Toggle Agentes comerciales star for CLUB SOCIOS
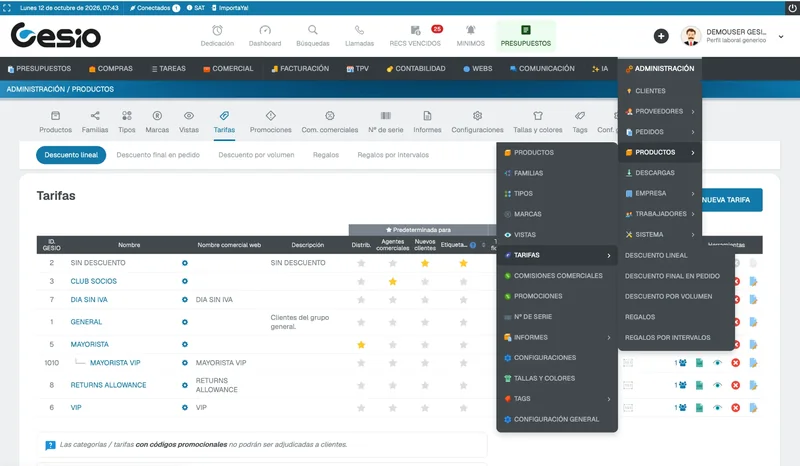800x466 pixels. coord(392,282)
